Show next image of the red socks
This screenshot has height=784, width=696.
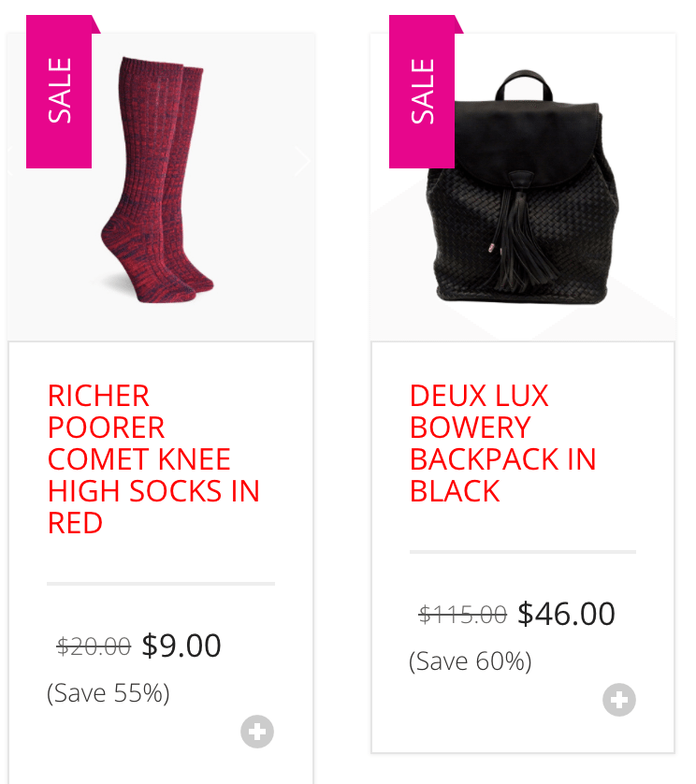tap(302, 161)
